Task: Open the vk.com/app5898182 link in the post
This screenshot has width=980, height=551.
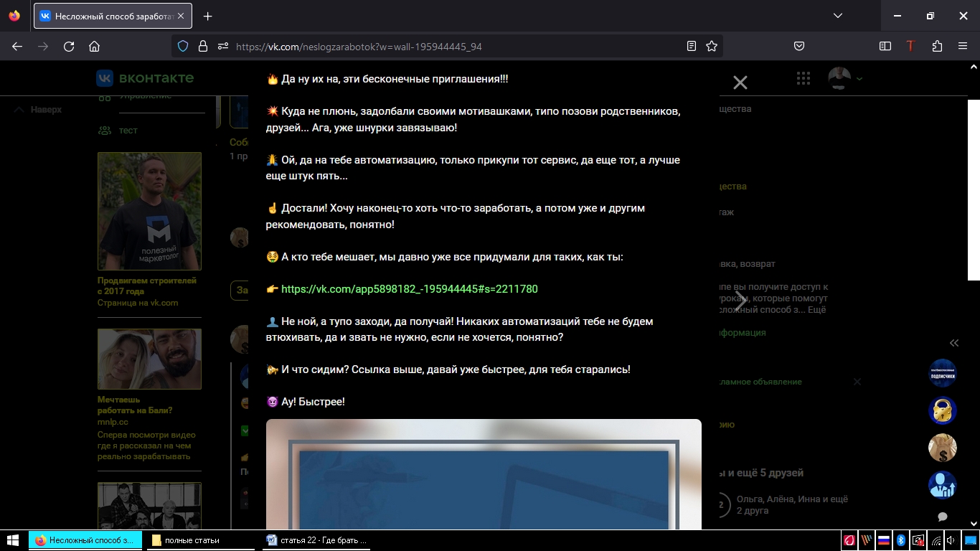Action: [x=409, y=289]
